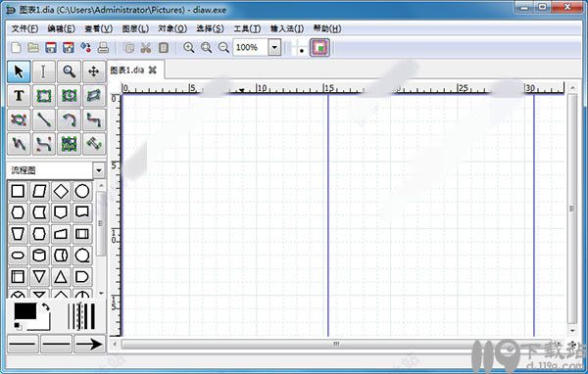The image size is (588, 374).
Task: Close the 图表1.dia tab
Action: (152, 70)
